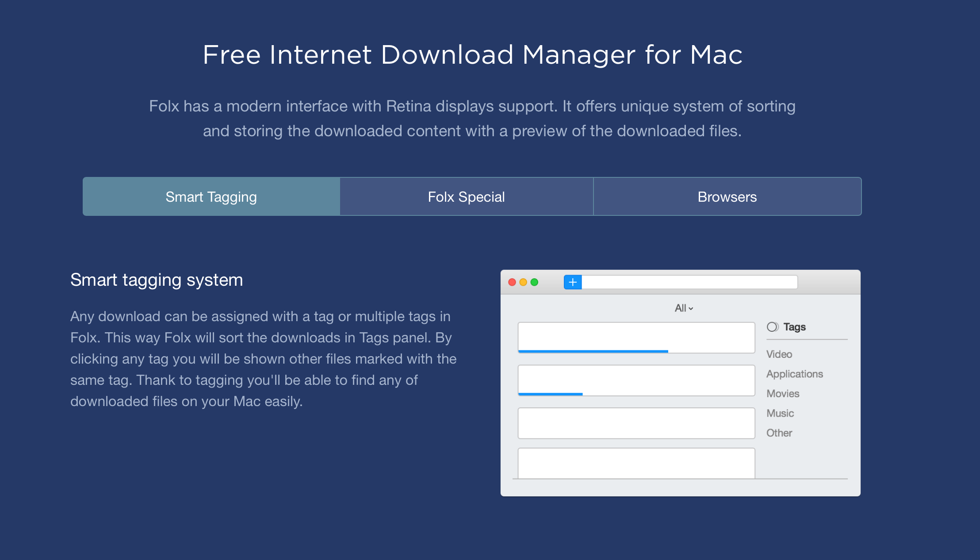980x560 pixels.
Task: Select the Browsers tab
Action: tap(727, 197)
